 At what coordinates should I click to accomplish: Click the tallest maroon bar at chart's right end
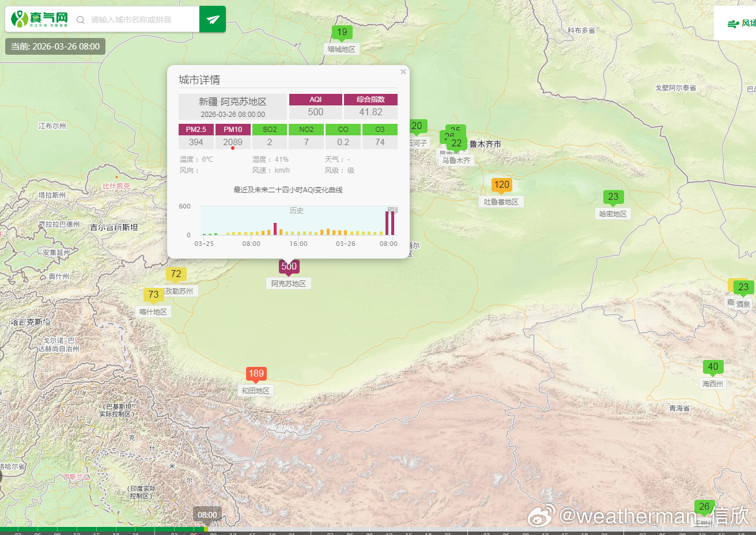coord(393,223)
